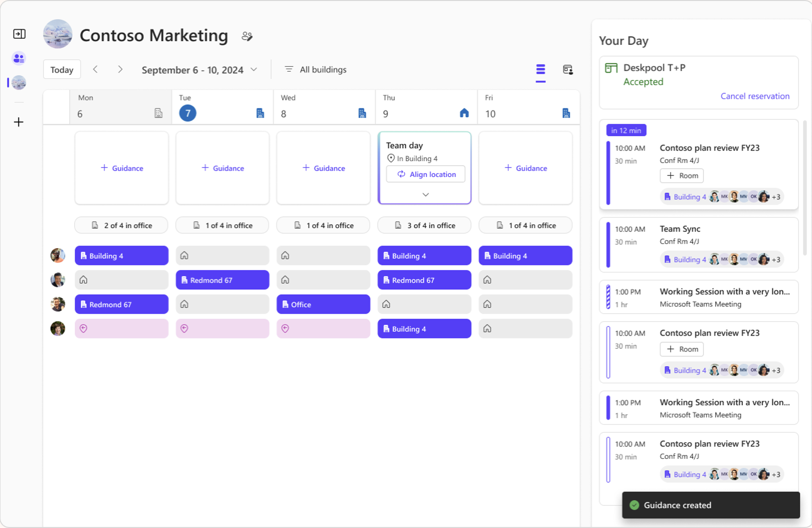Select fourth member's Friday home chip
This screenshot has height=528, width=812.
[x=525, y=329]
